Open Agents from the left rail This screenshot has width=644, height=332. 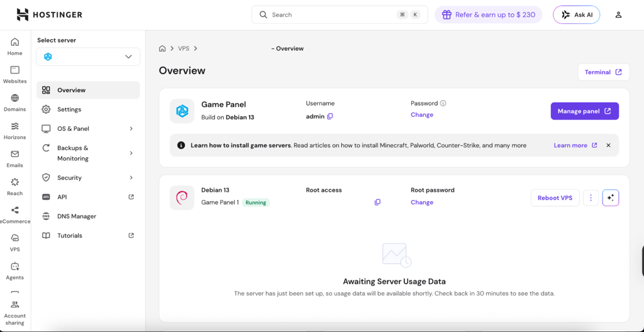click(15, 271)
